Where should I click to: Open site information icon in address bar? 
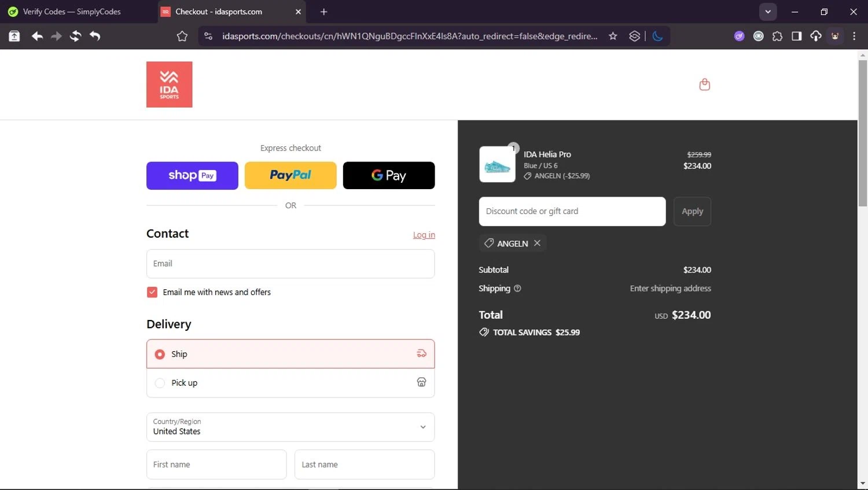(x=209, y=36)
